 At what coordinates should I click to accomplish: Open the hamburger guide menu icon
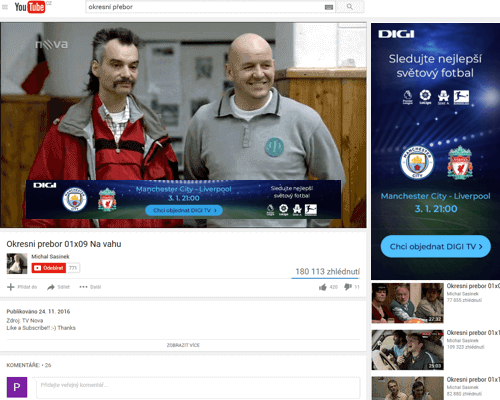click(5, 7)
